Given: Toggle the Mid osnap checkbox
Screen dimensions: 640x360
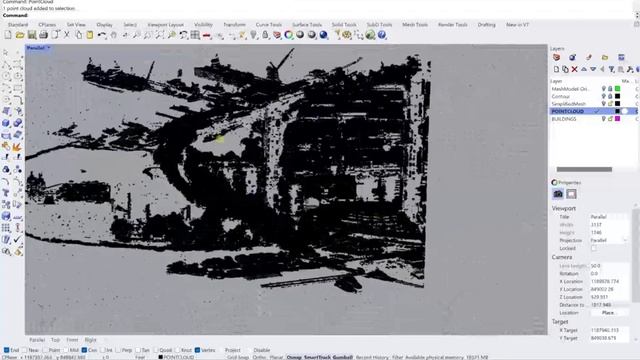Looking at the screenshot, I should pos(66,350).
